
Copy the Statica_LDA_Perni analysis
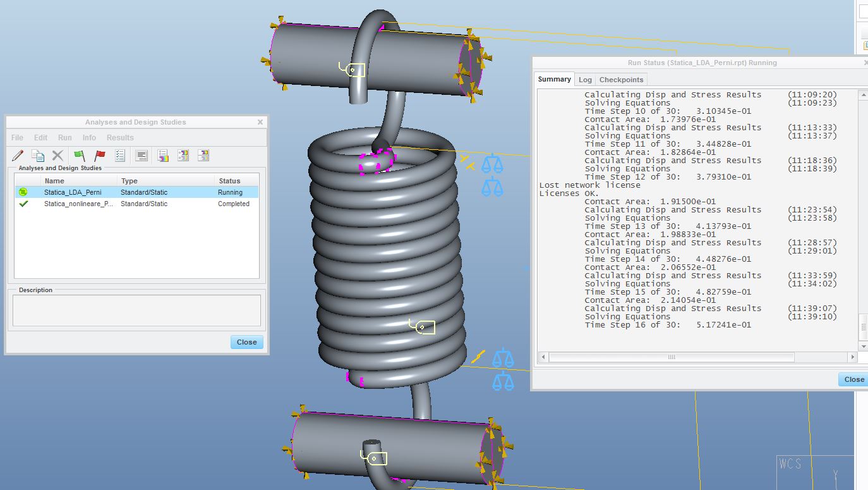point(38,155)
